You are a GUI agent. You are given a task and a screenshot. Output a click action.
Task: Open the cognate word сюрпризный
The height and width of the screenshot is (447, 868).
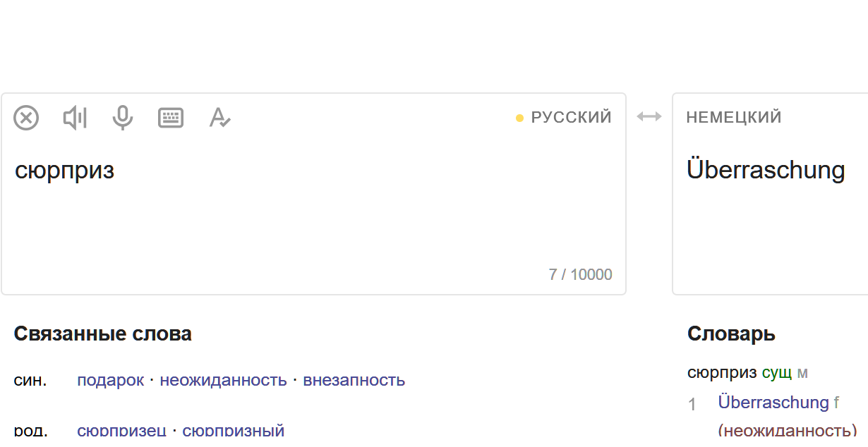(233, 429)
